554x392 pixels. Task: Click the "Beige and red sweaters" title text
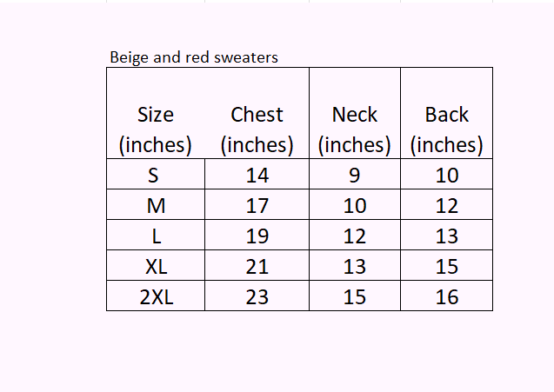194,57
